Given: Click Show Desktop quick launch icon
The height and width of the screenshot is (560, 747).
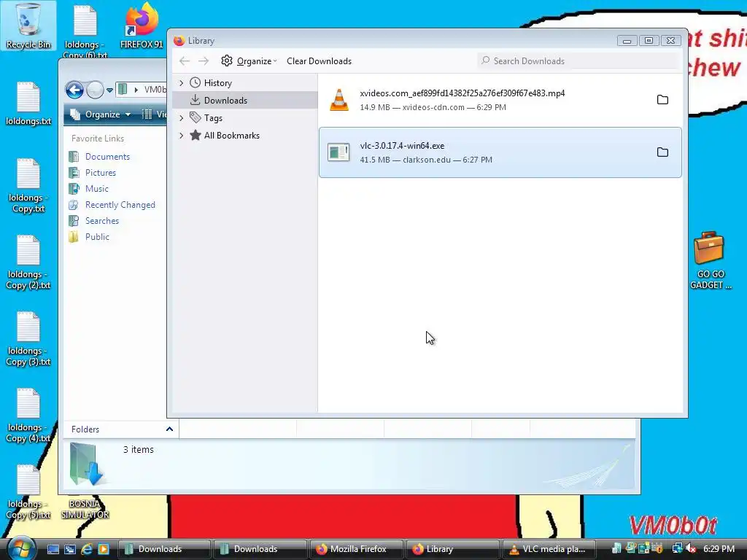Looking at the screenshot, I should coord(53,549).
